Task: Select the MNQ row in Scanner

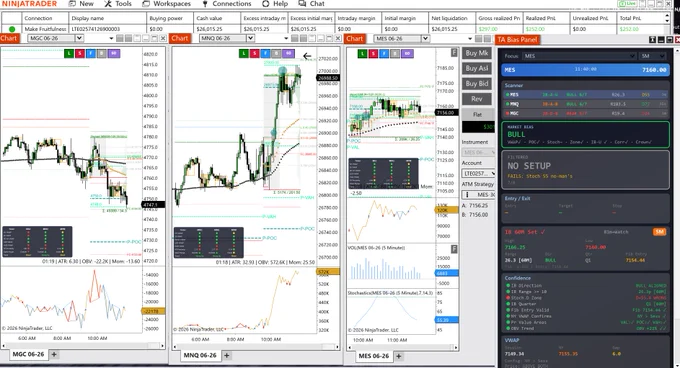Action: 585,104
